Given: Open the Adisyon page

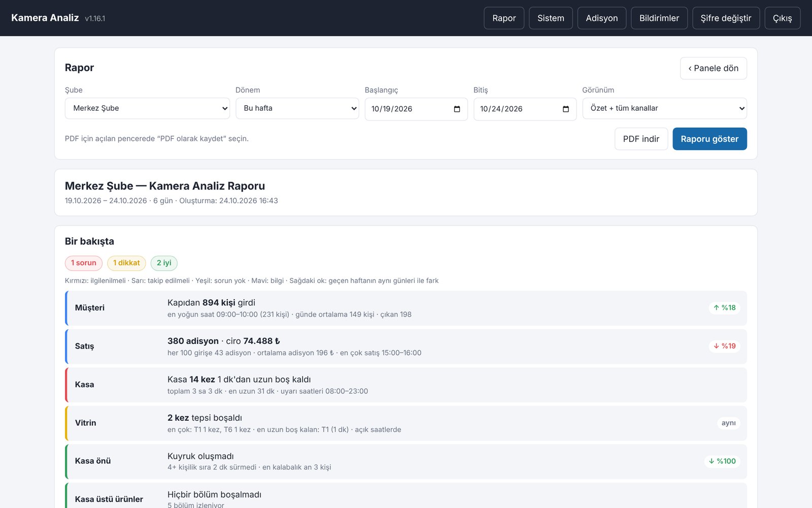Looking at the screenshot, I should 602,18.
